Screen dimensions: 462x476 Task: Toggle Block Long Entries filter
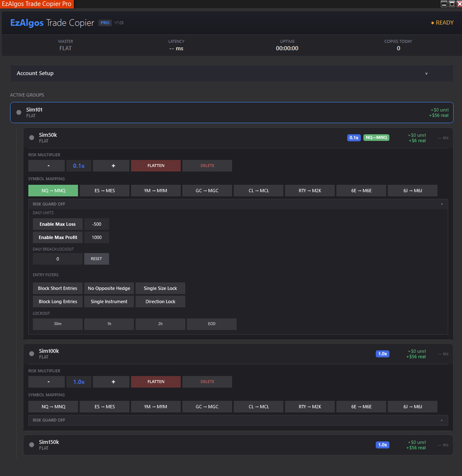click(x=58, y=301)
